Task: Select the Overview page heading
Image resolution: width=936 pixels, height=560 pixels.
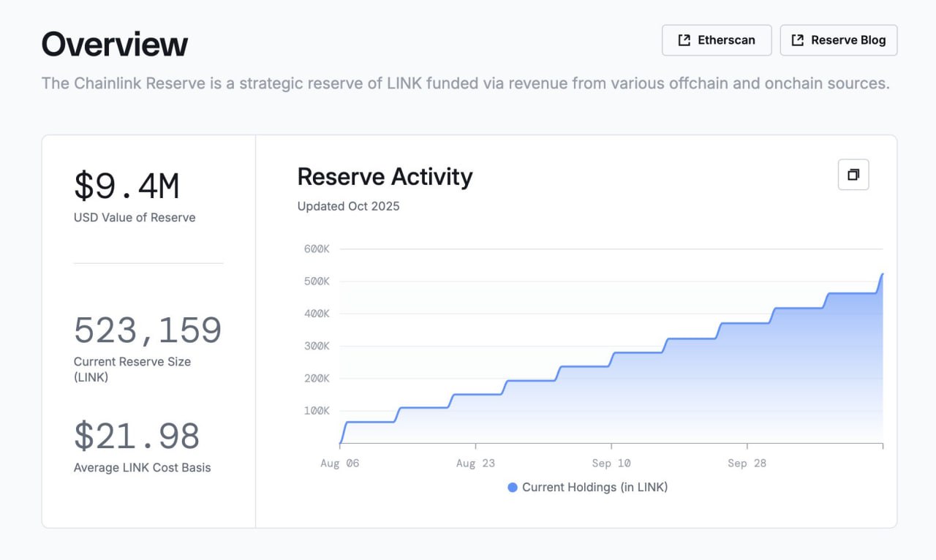Action: (x=115, y=45)
